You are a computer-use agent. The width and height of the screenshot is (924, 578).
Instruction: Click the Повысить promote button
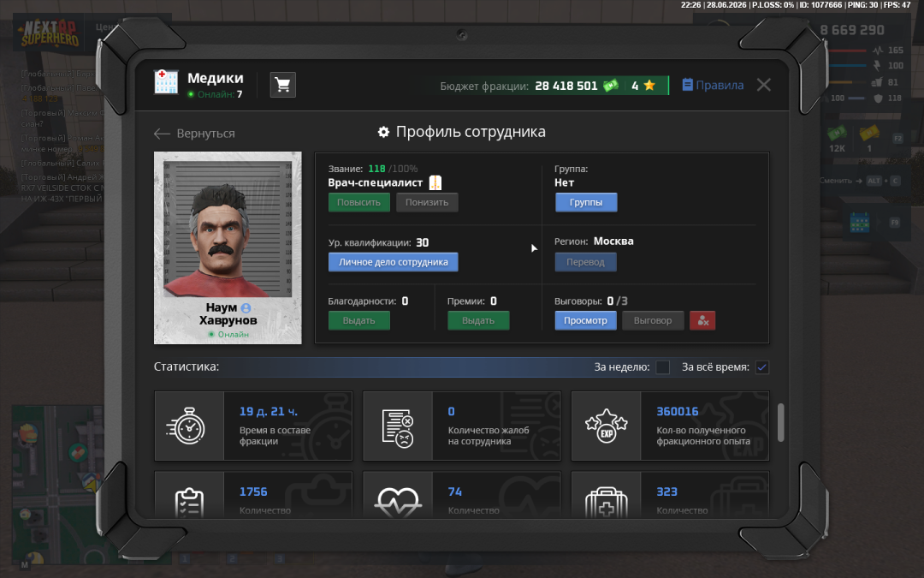pyautogui.click(x=358, y=202)
